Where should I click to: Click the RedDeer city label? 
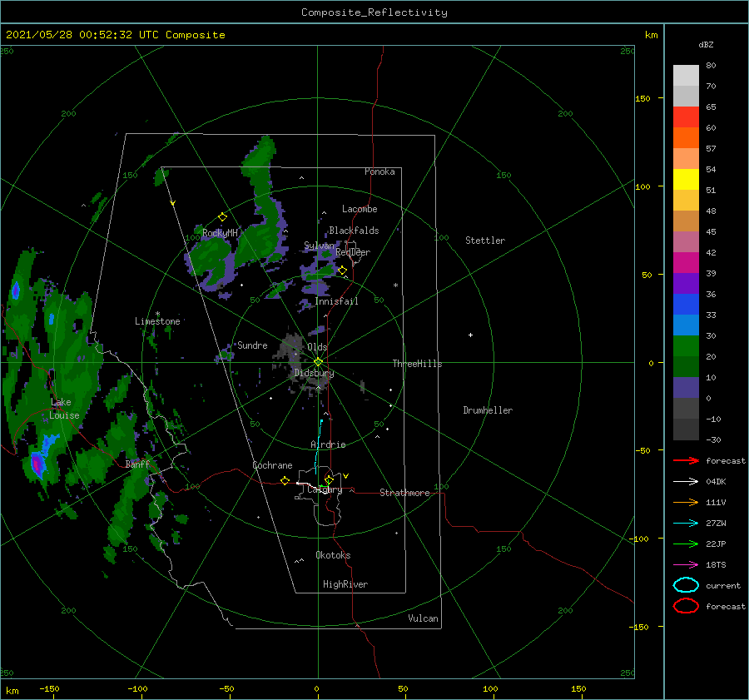click(353, 252)
